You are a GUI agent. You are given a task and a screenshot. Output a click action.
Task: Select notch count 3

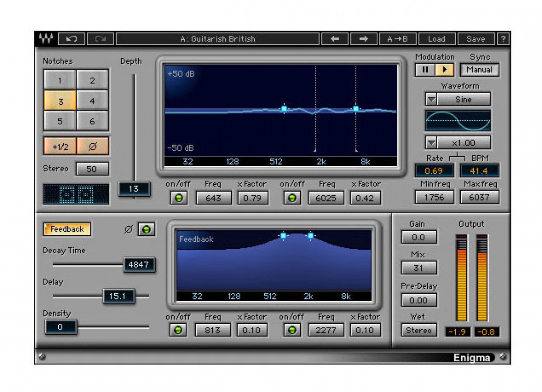[60, 101]
